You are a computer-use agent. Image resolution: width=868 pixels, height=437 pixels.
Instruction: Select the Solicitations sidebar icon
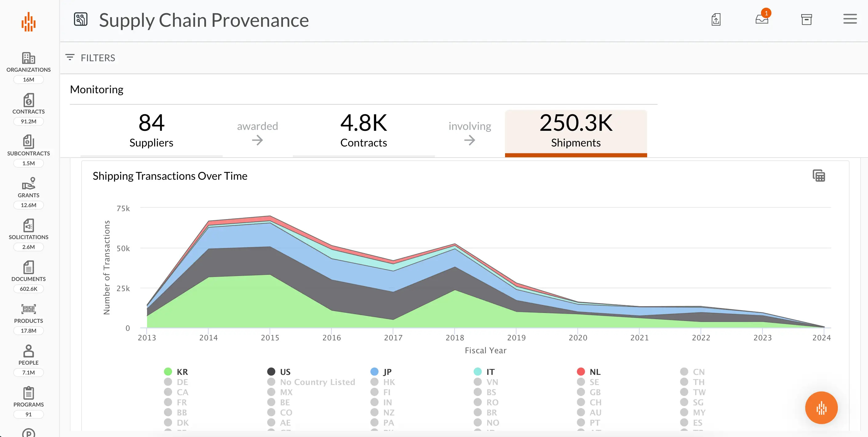click(x=28, y=226)
